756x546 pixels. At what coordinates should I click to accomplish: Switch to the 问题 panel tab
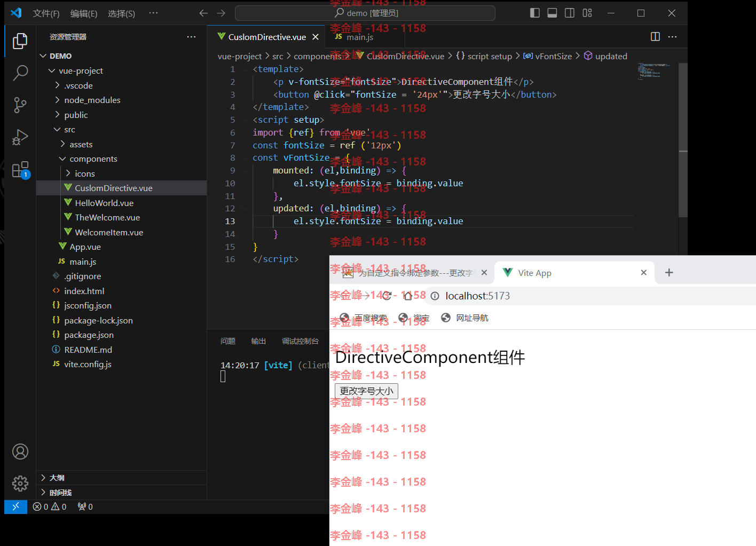(228, 341)
